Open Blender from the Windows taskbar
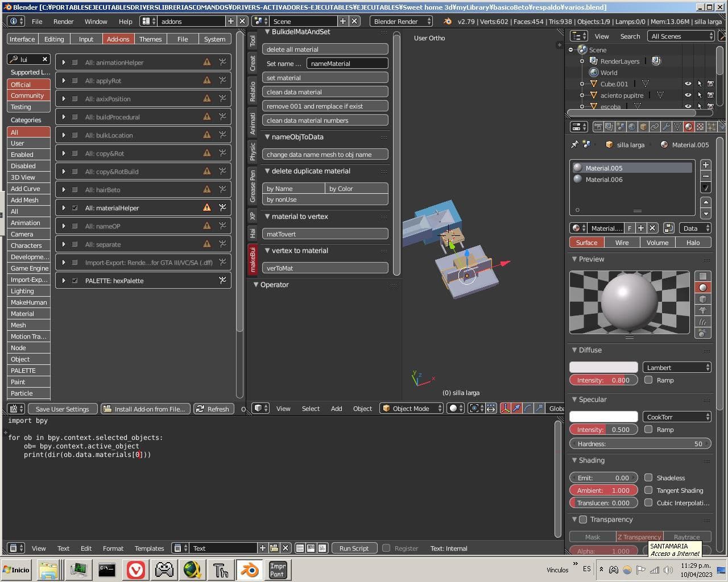The height and width of the screenshot is (582, 728). coord(249,569)
